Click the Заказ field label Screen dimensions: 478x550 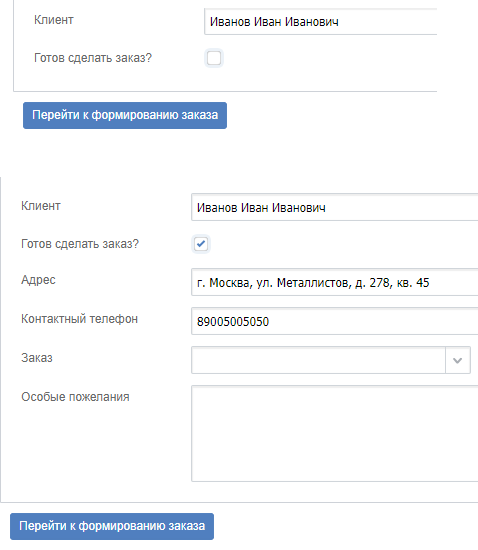(37, 358)
